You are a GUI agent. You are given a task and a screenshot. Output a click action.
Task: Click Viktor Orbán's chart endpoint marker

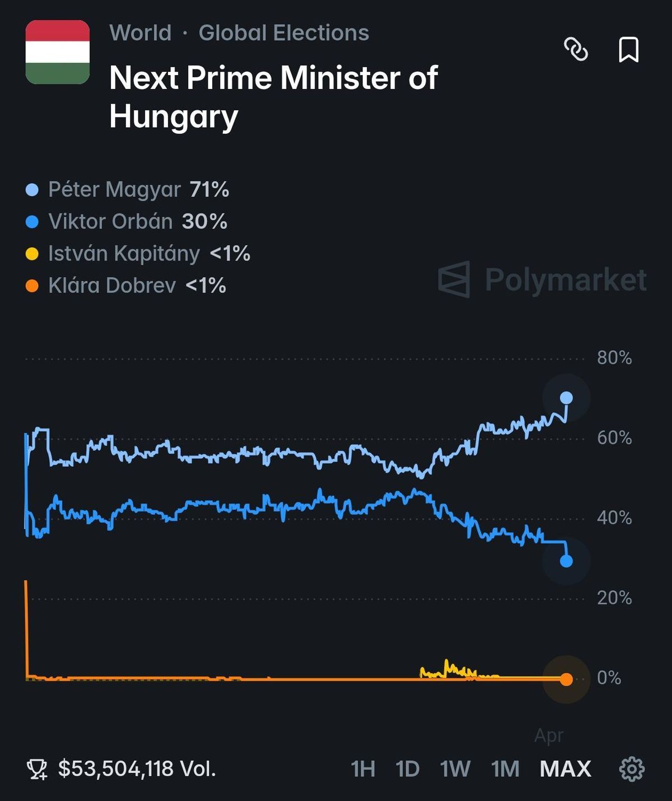pyautogui.click(x=566, y=561)
